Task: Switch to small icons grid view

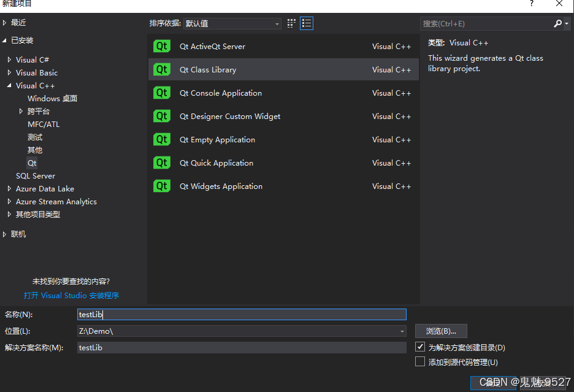Action: 291,23
